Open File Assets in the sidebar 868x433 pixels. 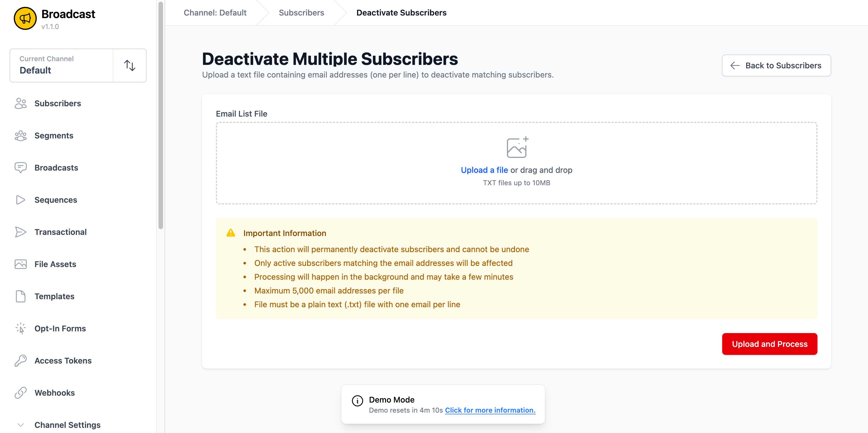[55, 264]
